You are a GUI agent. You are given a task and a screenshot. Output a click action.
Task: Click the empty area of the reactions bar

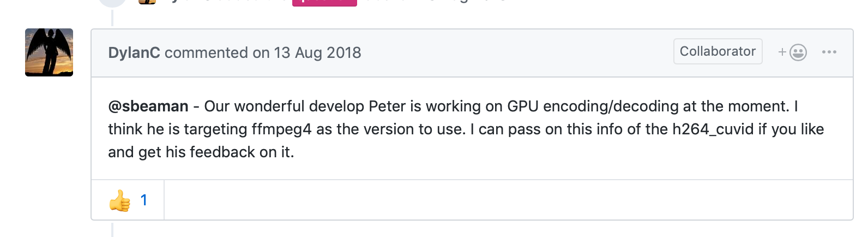(508, 200)
